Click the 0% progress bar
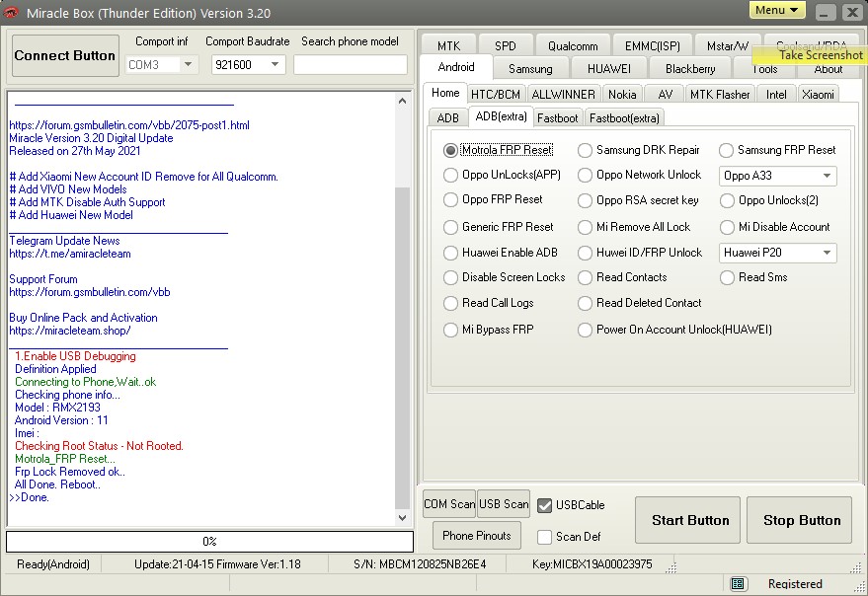Screen dimensions: 868x596 point(209,541)
